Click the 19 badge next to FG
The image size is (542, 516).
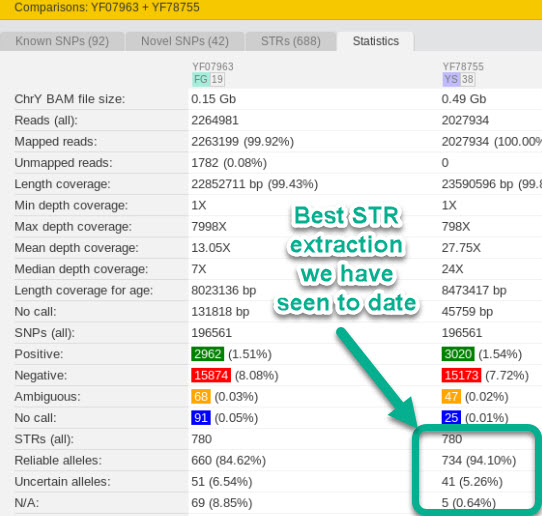[217, 79]
